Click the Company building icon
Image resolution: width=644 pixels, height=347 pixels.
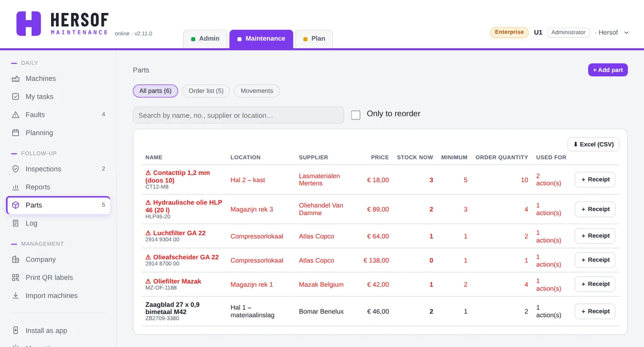coord(16,260)
